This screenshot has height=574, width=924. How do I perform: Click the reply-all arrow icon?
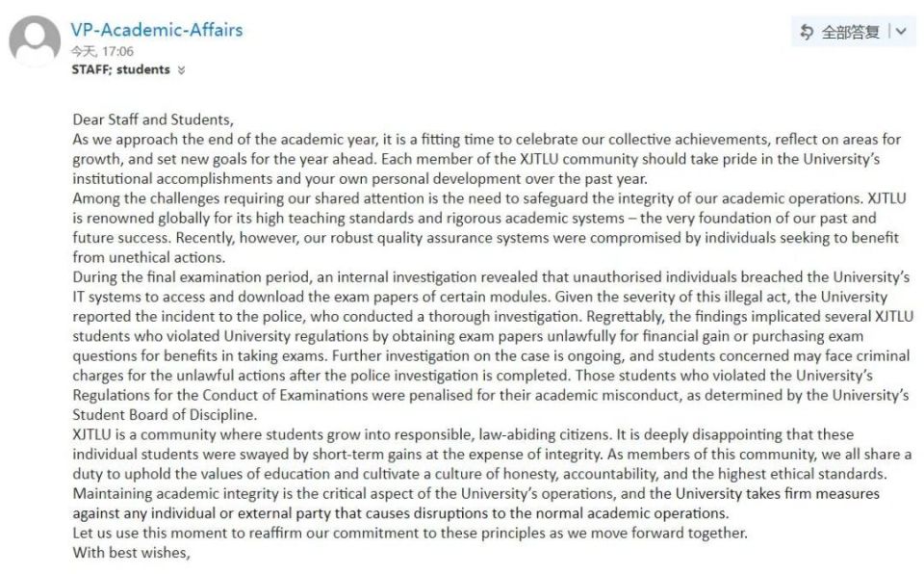pyautogui.click(x=807, y=32)
